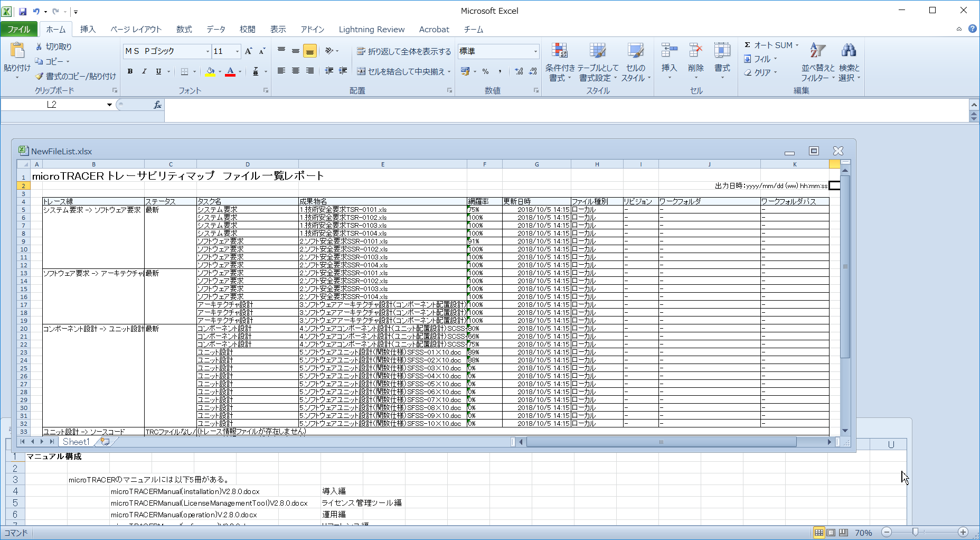Open the font size dropdown

click(x=237, y=51)
